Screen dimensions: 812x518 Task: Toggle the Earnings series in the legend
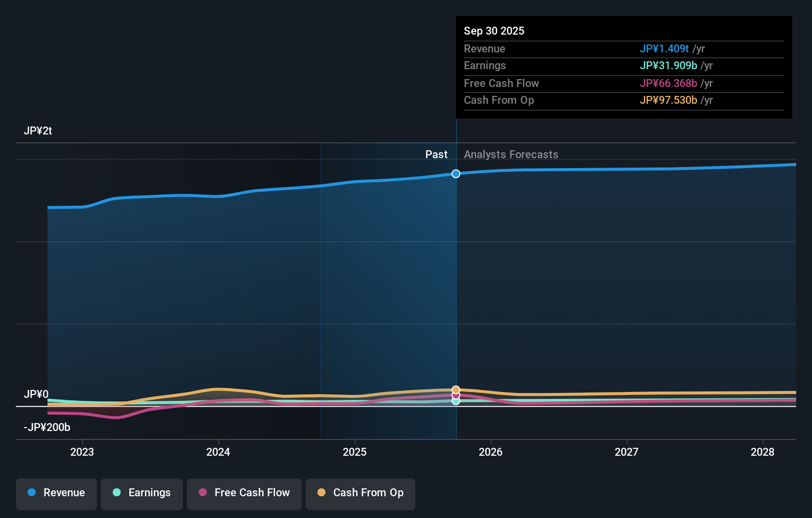point(142,494)
